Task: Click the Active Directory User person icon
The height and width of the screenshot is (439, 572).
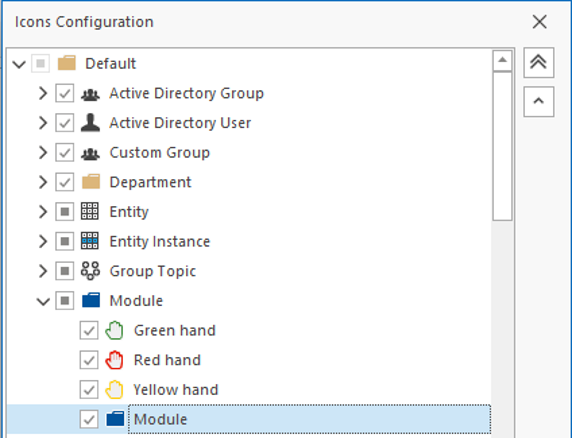Action: (90, 123)
